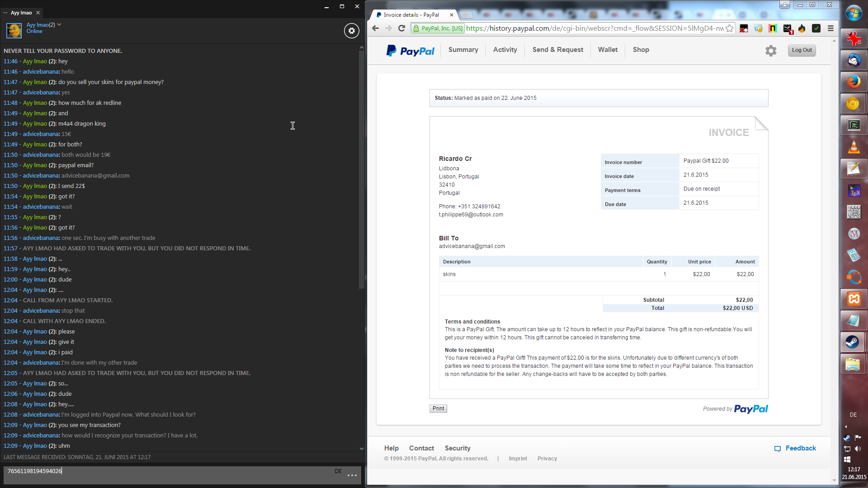Click browser back arrow
The image size is (868, 488).
coord(375,28)
